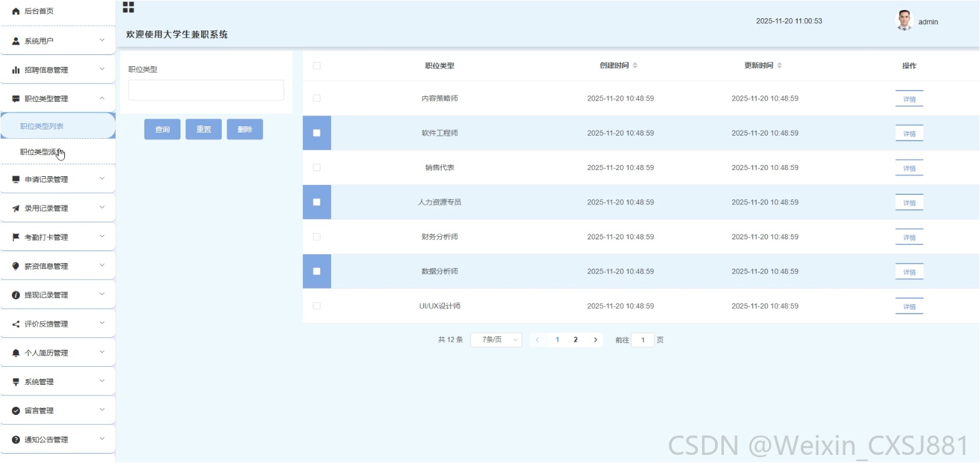Viewport: 980px width, 463px height.
Task: Click the home icon beside 后台首页
Action: (x=16, y=11)
